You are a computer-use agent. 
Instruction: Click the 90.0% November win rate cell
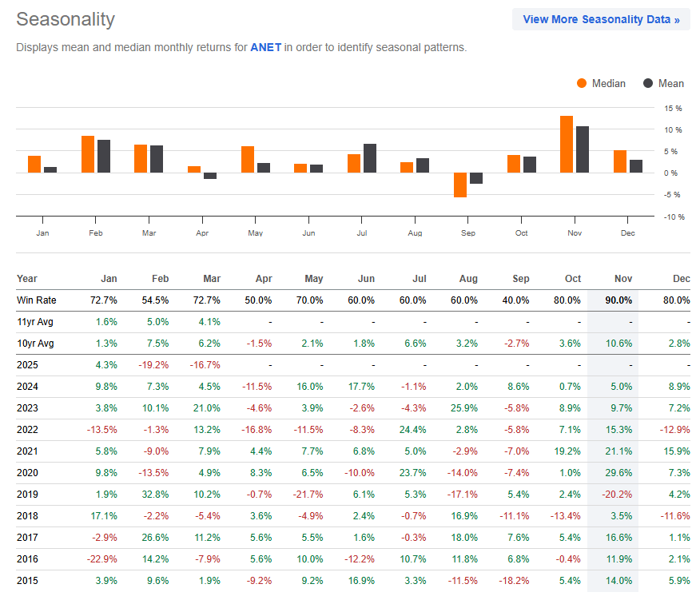[617, 300]
